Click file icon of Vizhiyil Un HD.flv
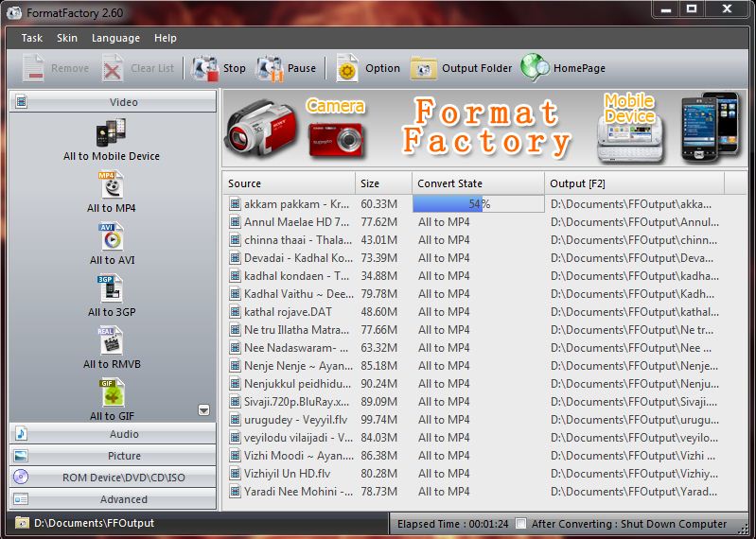The height and width of the screenshot is (539, 756). [235, 474]
